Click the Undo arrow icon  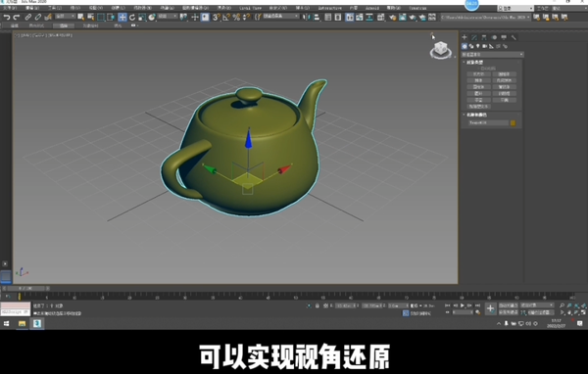7,17
